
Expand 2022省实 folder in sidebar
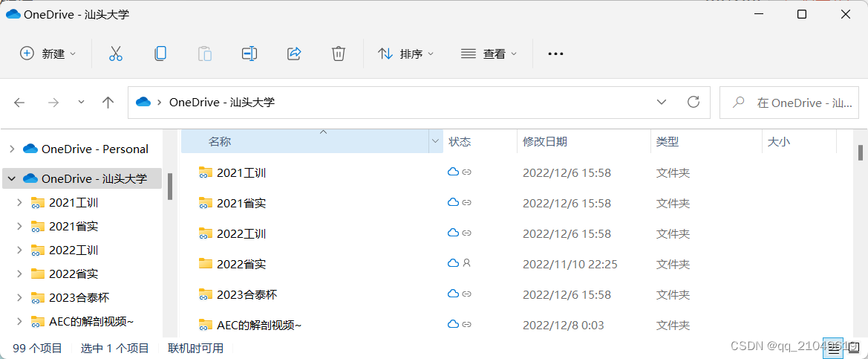[x=19, y=274]
